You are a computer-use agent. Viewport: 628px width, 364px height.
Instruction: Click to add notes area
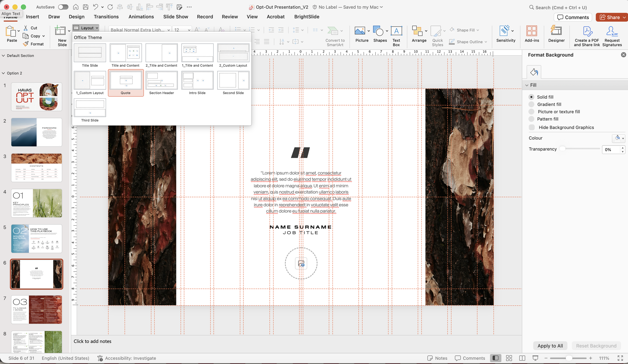pyautogui.click(x=92, y=341)
